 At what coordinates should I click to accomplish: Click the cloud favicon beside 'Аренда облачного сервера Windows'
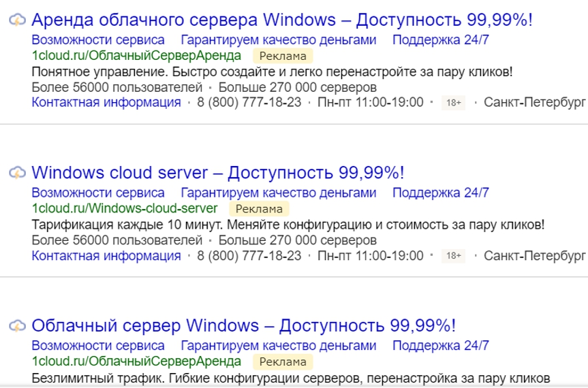click(18, 20)
